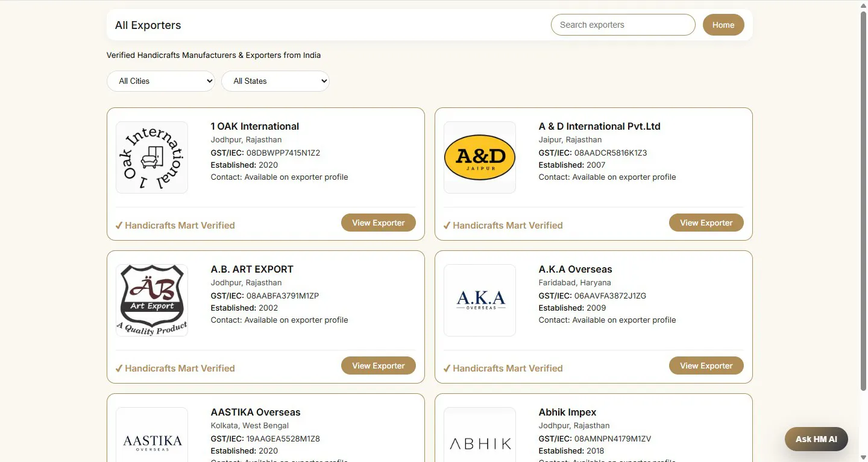Click the AB Art Export logo
The width and height of the screenshot is (868, 462).
(152, 300)
